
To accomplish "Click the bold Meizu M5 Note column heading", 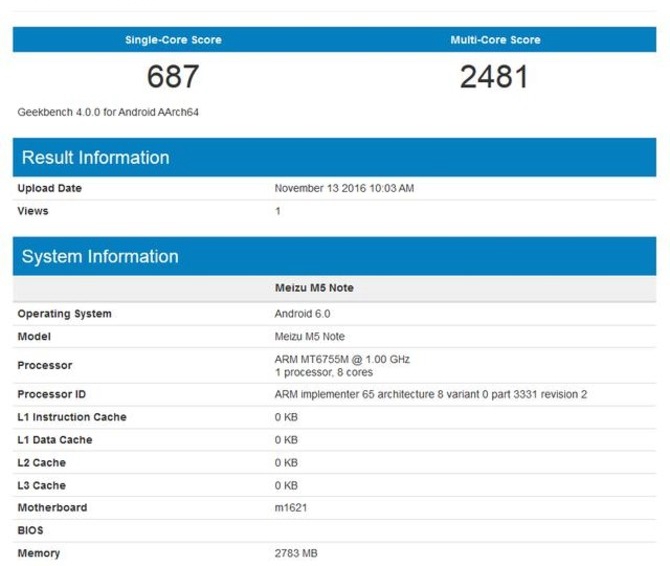I will [x=314, y=288].
